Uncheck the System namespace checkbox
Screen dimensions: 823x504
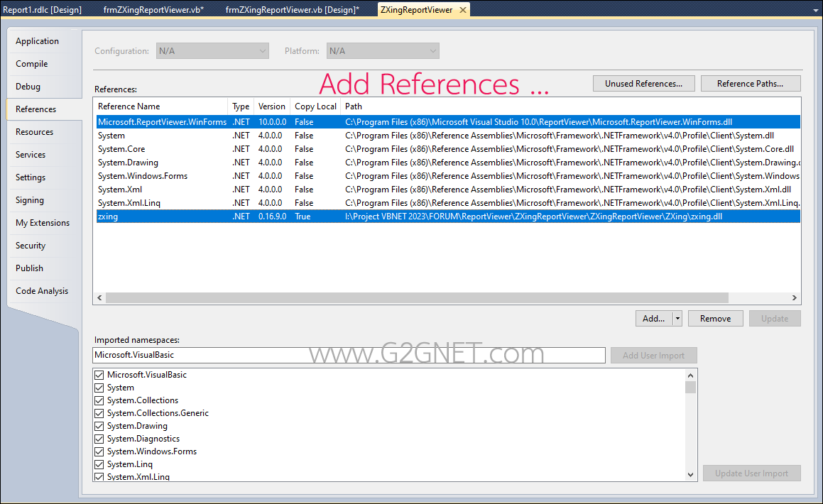click(99, 388)
